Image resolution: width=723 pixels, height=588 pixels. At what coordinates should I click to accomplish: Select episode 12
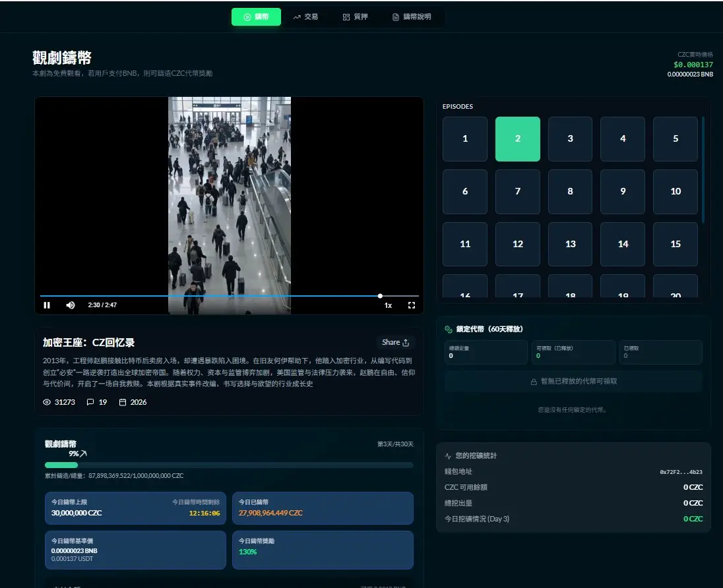coord(517,245)
